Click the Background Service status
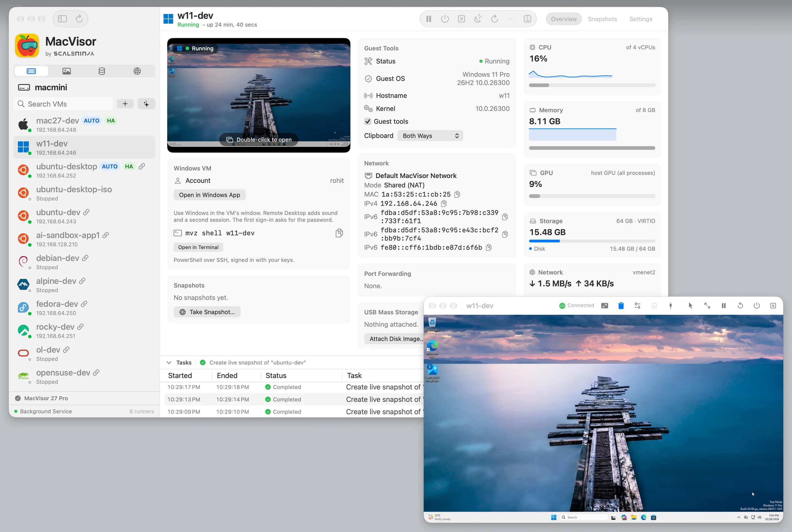Screen dimensions: 792x532 click(43, 411)
